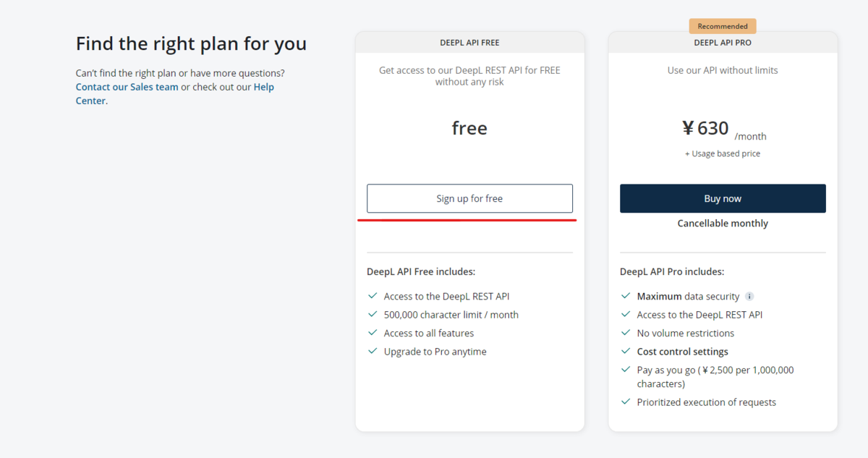Click the checkmark beside Upgrade to Pro anytime
Viewport: 868px width, 458px height.
(x=373, y=351)
